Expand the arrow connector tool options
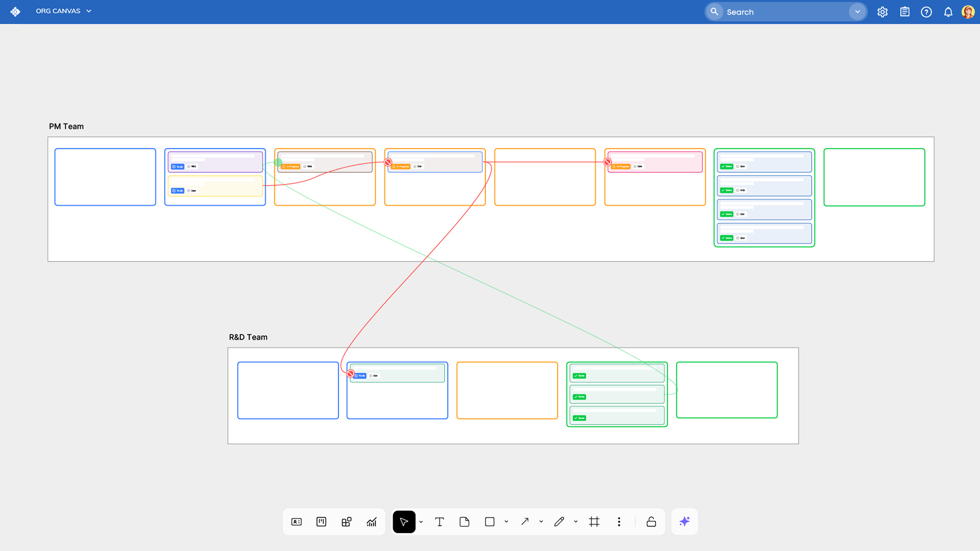This screenshot has height=551, width=980. point(541,522)
